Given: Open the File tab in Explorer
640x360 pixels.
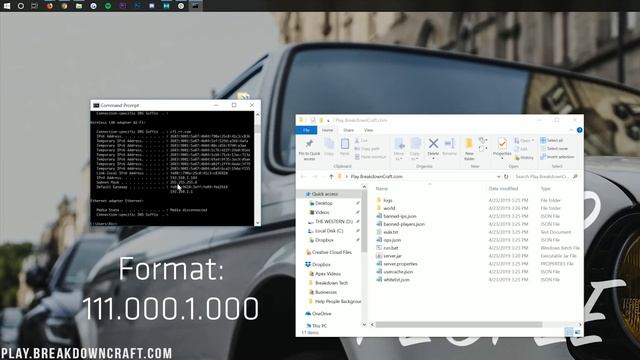Looking at the screenshot, I should point(306,130).
